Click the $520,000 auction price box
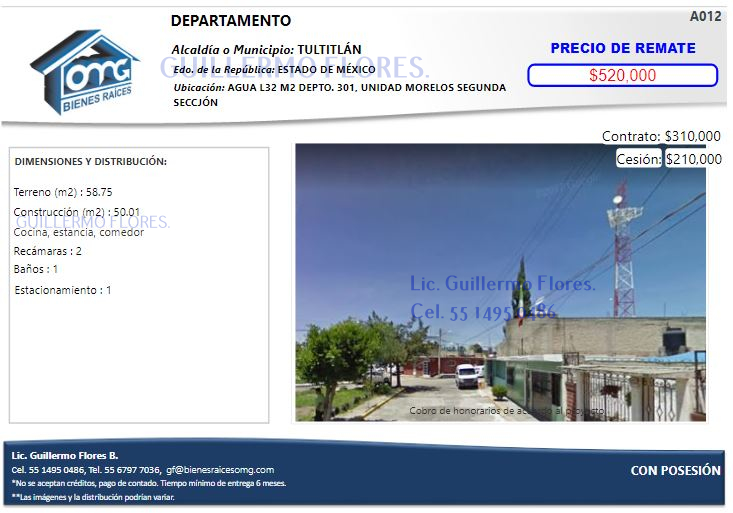The image size is (733, 513). 622,75
